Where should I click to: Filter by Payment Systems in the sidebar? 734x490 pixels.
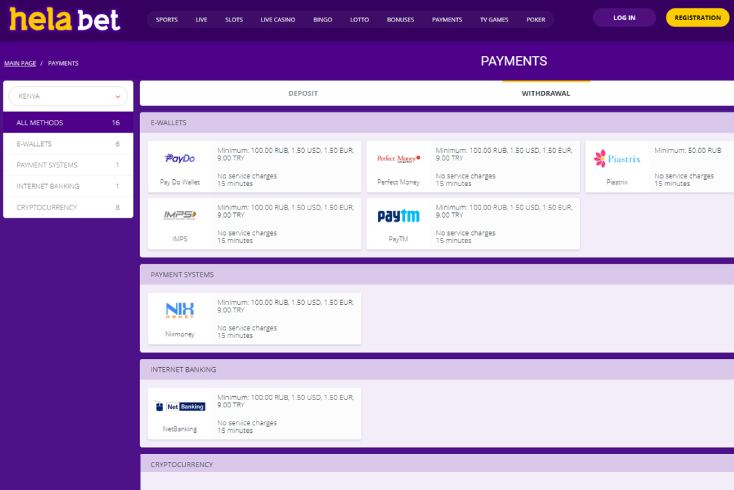point(68,165)
